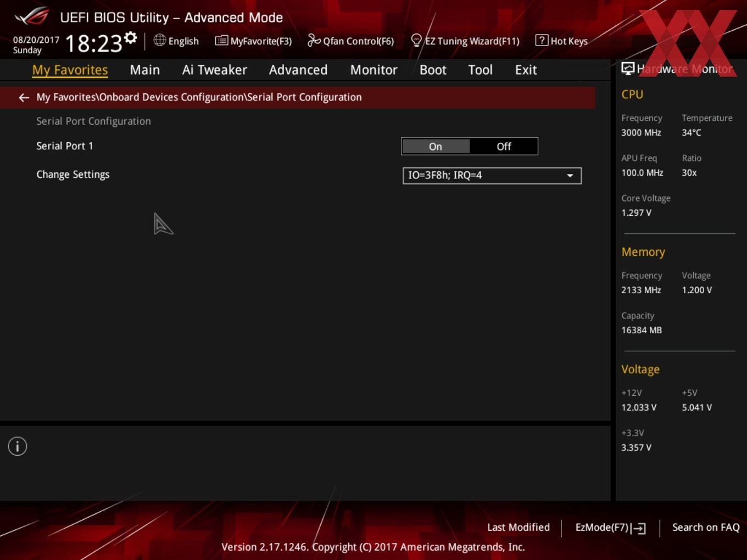The image size is (747, 560).
Task: Click +12V value 12.033 V
Action: pyautogui.click(x=639, y=408)
